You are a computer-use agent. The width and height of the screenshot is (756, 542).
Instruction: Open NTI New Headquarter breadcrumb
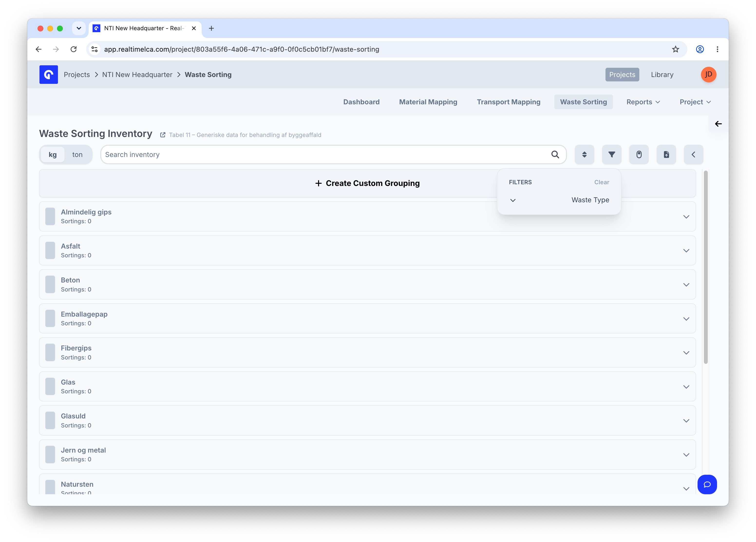137,74
